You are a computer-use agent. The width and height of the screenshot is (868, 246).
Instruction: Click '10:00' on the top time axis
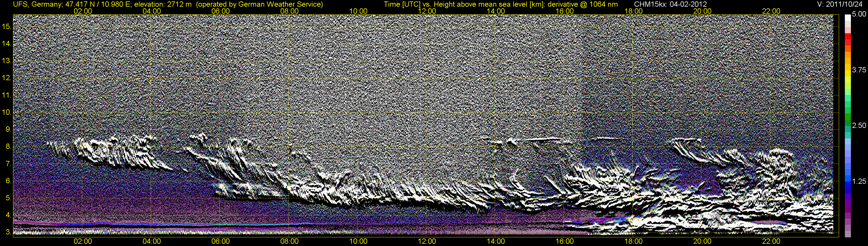coord(358,11)
